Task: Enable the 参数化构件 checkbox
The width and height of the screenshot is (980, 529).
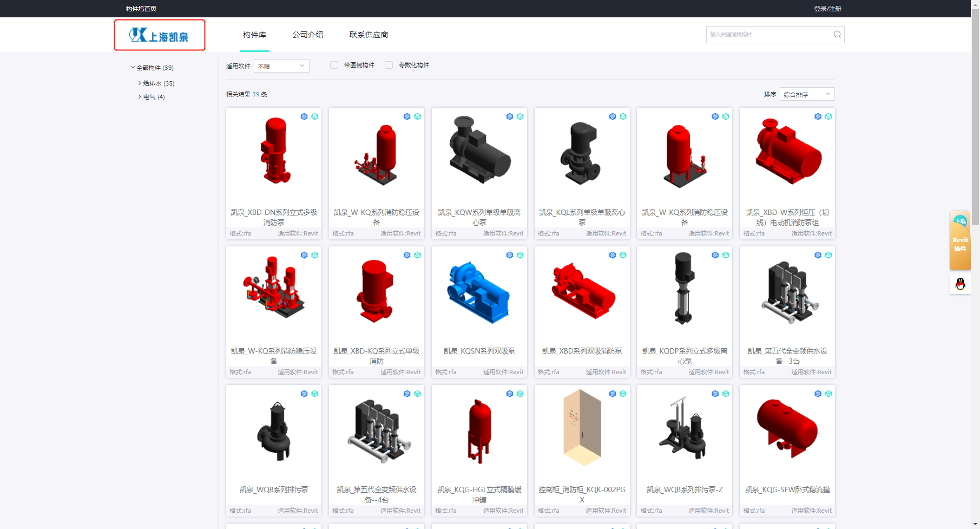Action: tap(389, 65)
